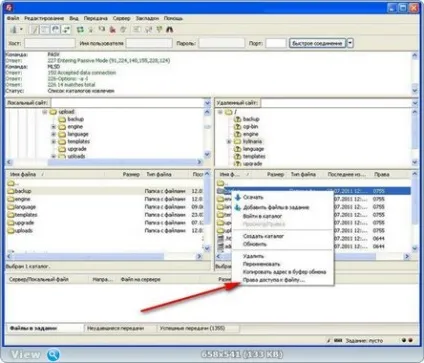Cancel the current operation toolbar icon
This screenshot has height=363, width=424.
[x=102, y=30]
